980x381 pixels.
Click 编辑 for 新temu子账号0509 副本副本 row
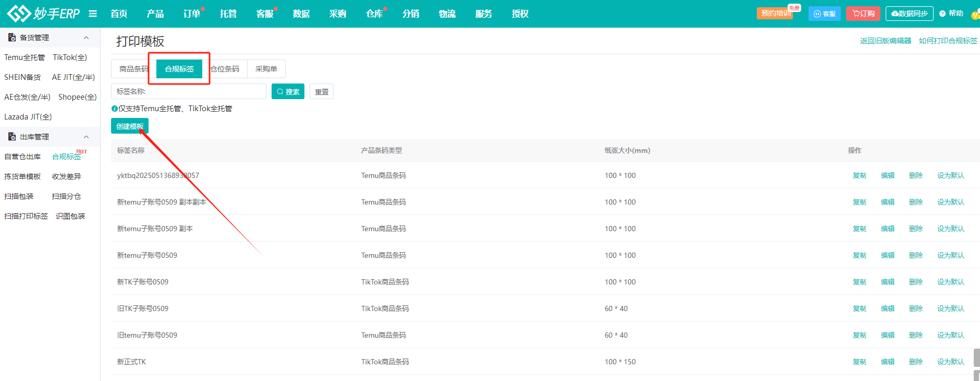click(888, 202)
